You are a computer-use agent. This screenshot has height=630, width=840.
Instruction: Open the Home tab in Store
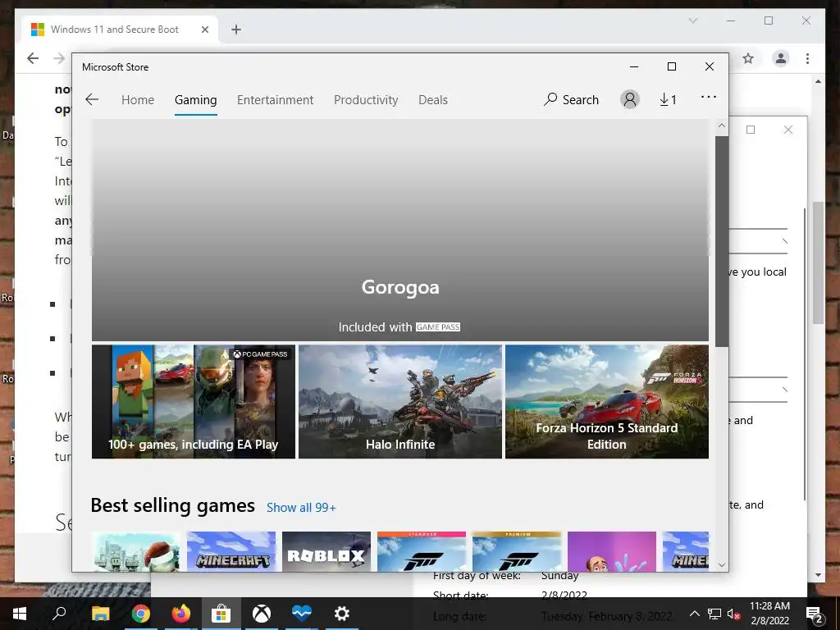[x=138, y=99]
